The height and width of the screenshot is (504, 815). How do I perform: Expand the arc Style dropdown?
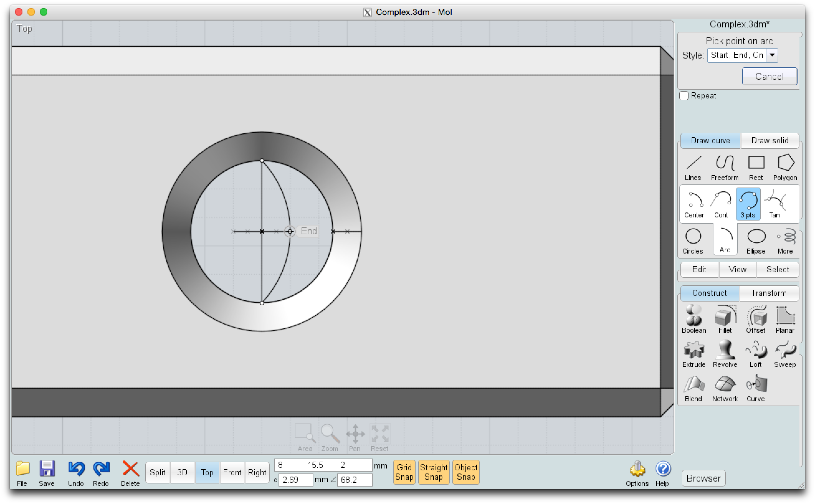(x=773, y=55)
